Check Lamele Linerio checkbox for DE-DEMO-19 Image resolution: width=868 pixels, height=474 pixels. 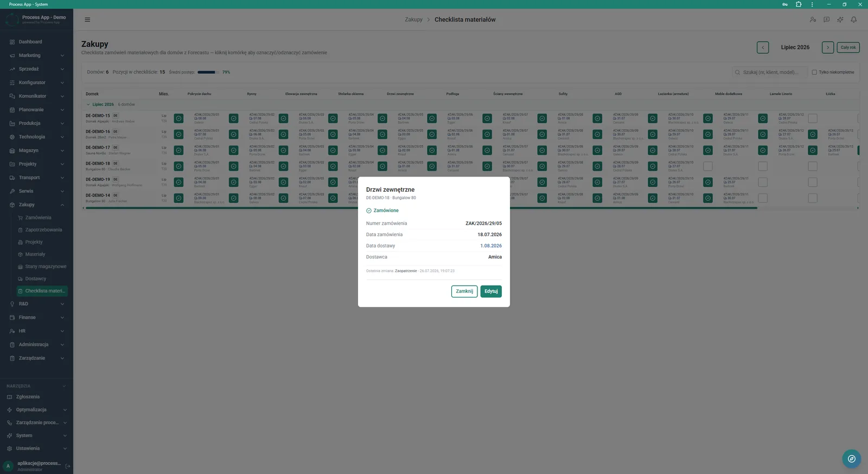(763, 182)
